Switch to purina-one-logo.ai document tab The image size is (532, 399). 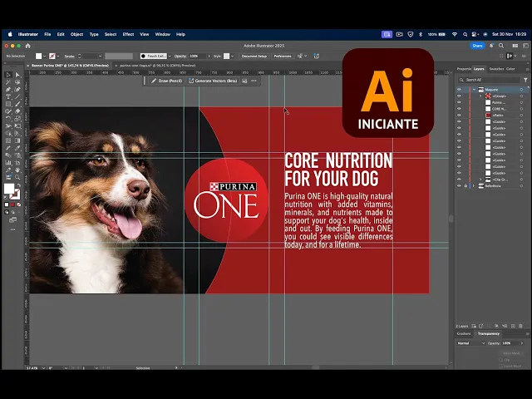click(x=157, y=66)
